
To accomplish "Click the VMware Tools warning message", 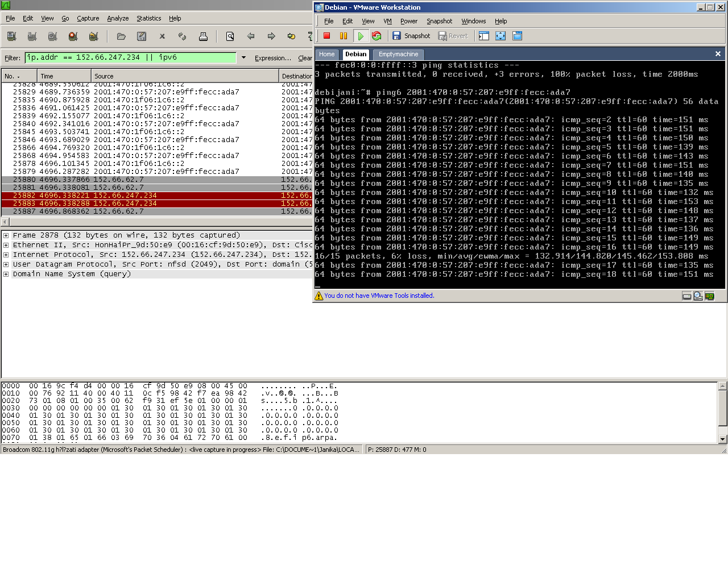I will [378, 296].
